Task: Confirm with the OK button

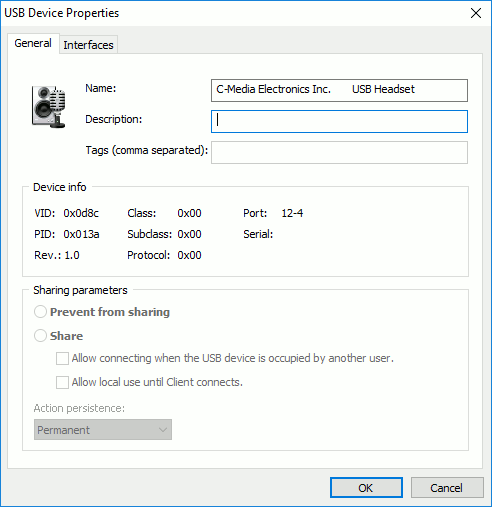Action: pos(366,488)
